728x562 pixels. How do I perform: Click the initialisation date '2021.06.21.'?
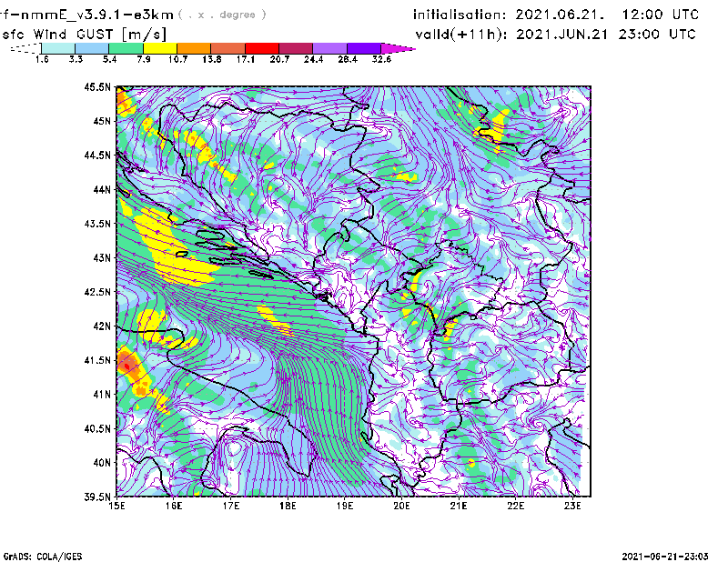click(560, 15)
